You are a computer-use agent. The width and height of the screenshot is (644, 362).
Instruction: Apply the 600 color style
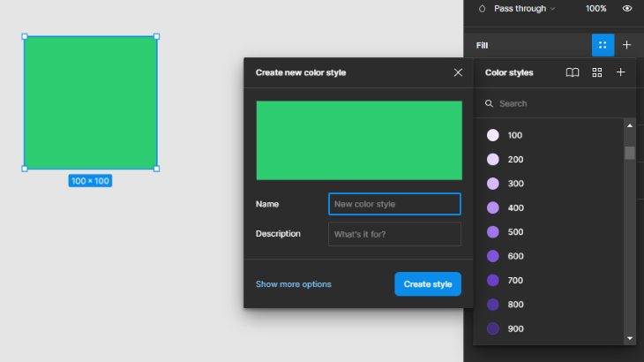click(549, 256)
